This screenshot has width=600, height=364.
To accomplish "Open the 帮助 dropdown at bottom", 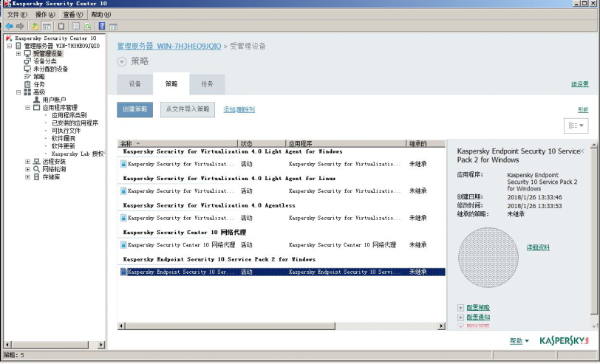I will (x=519, y=341).
